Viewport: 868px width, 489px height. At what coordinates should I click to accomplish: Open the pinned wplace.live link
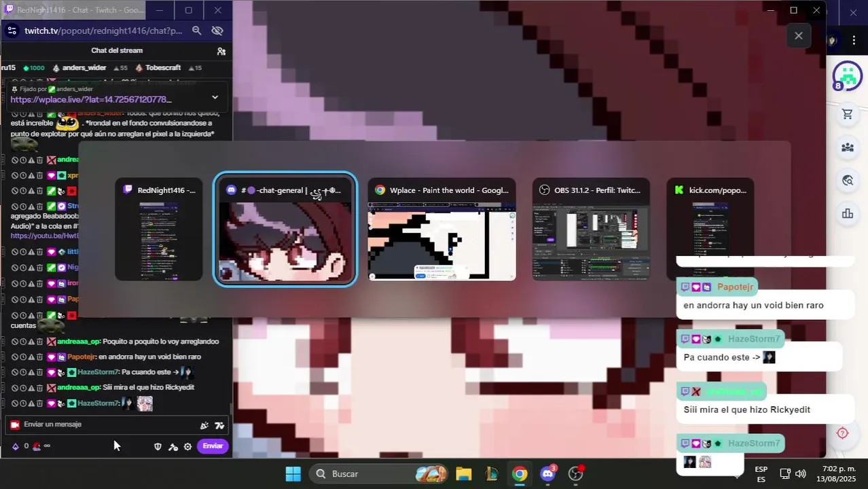click(91, 100)
